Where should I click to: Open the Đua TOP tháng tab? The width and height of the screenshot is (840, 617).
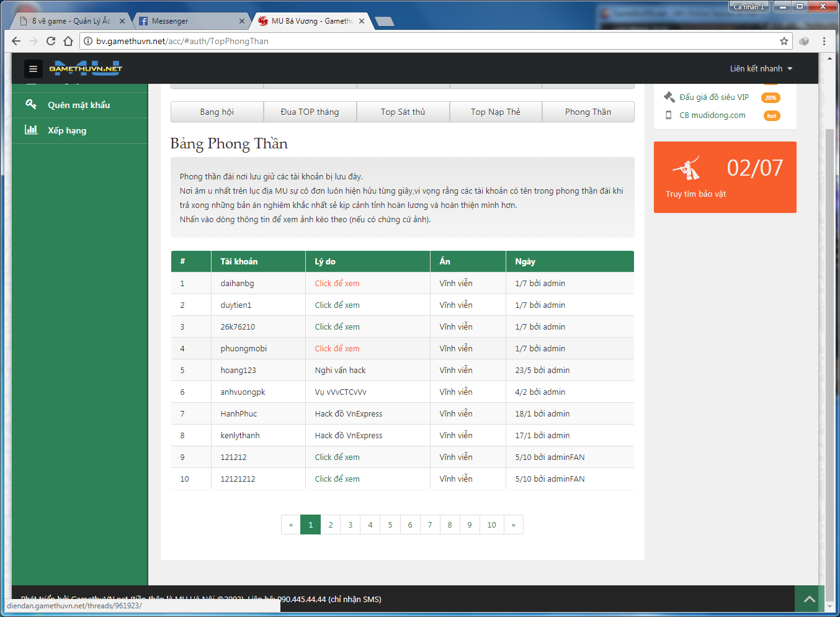tap(310, 112)
